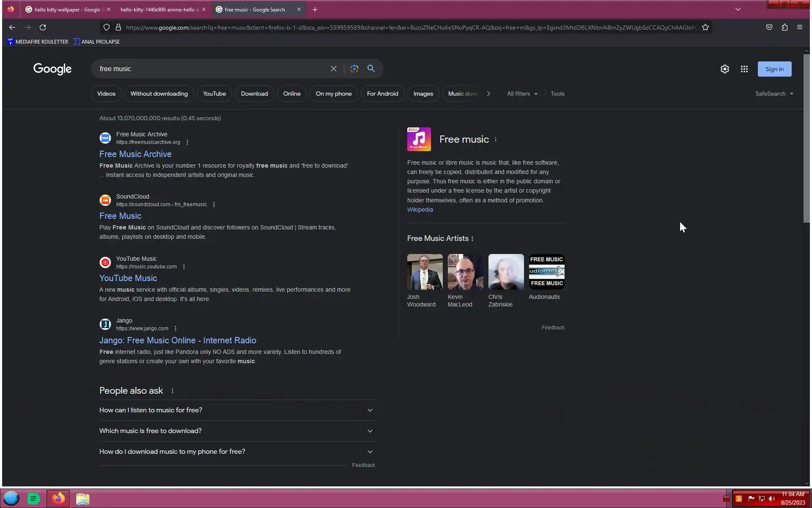
Task: Click the magnifying glass search icon
Action: pyautogui.click(x=371, y=69)
